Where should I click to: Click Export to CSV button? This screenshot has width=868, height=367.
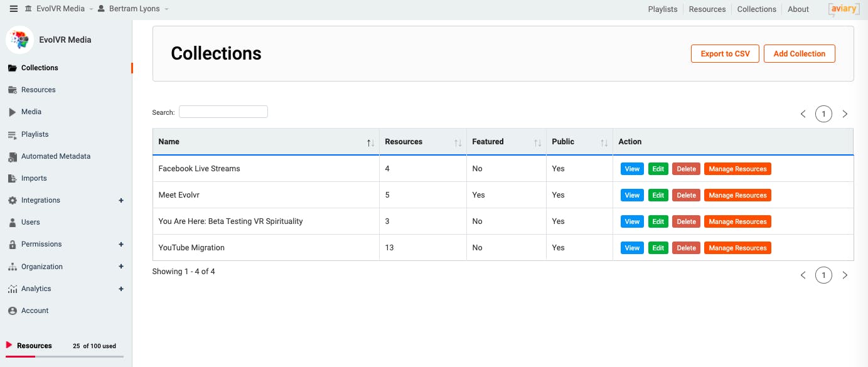pyautogui.click(x=725, y=54)
